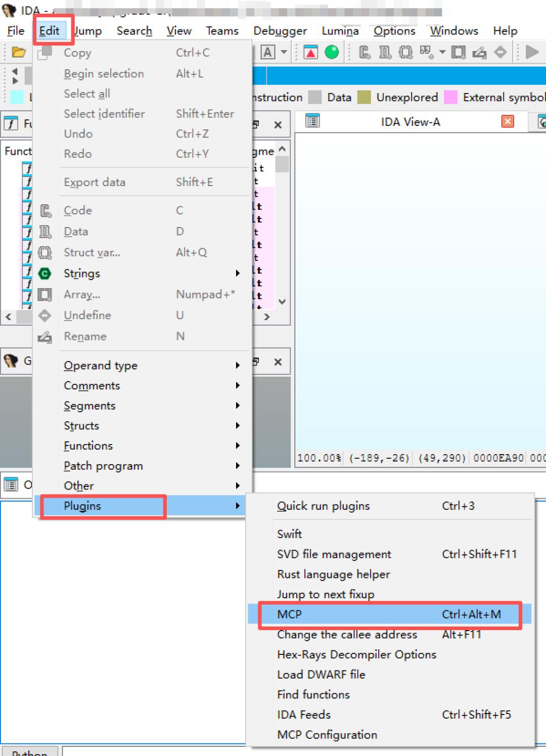
Task: Click the gray play debugger toolbar icon
Action: point(532,52)
